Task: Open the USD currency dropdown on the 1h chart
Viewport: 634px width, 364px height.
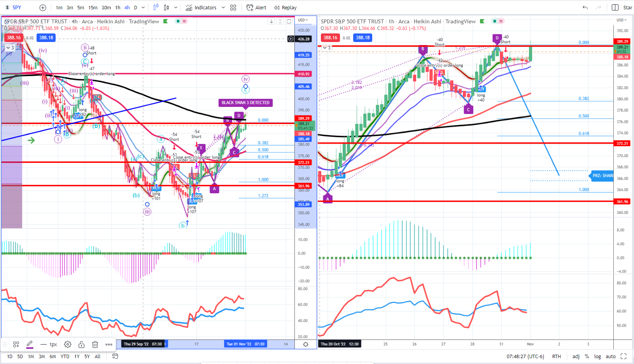Action: (621, 20)
